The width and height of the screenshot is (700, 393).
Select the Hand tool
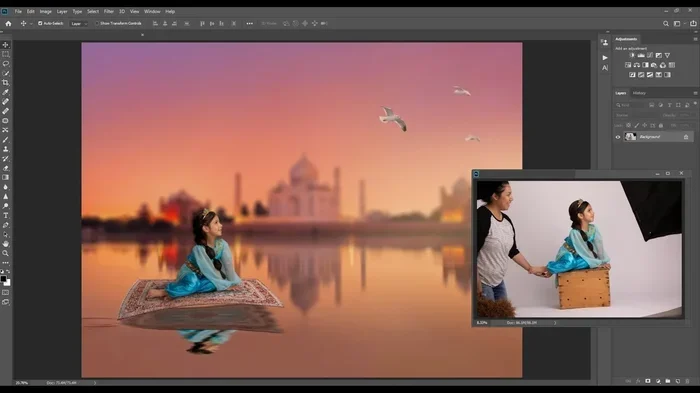5,244
